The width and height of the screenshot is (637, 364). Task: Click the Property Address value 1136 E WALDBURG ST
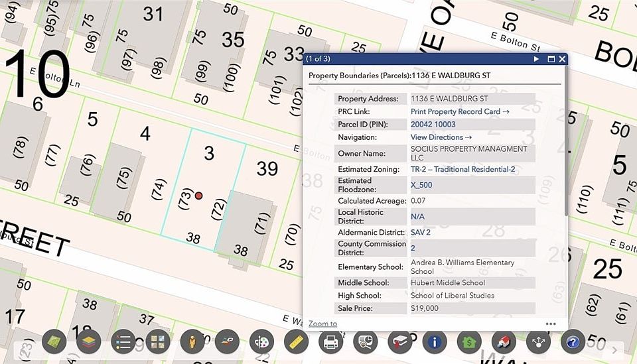click(x=449, y=98)
